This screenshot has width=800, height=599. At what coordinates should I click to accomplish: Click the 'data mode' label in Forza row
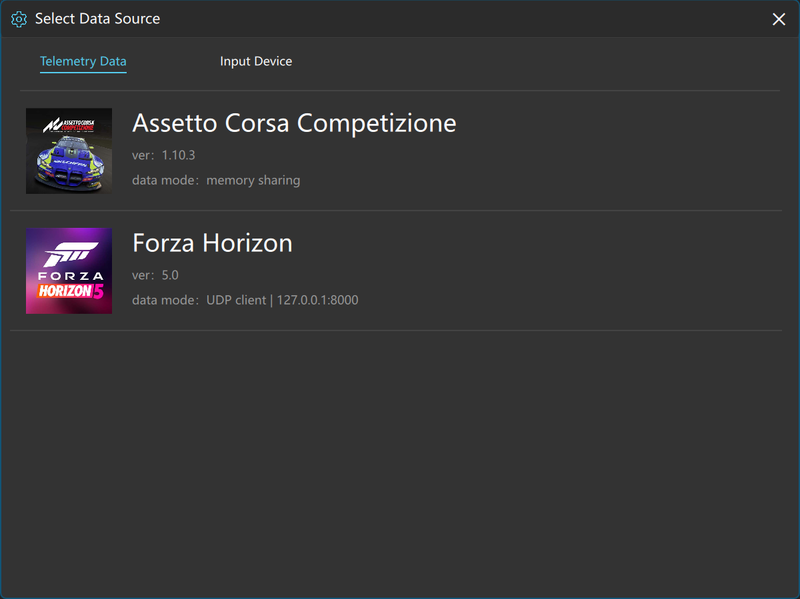point(163,300)
